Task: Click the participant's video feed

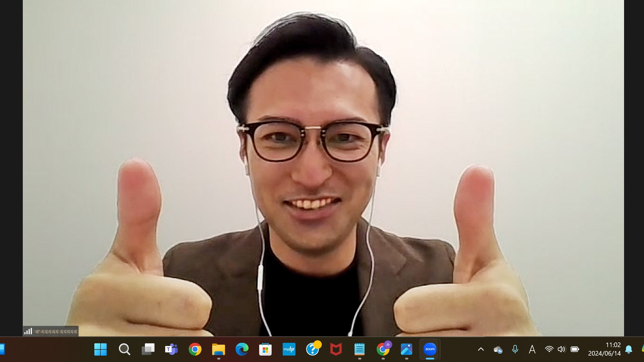Action: (x=323, y=170)
